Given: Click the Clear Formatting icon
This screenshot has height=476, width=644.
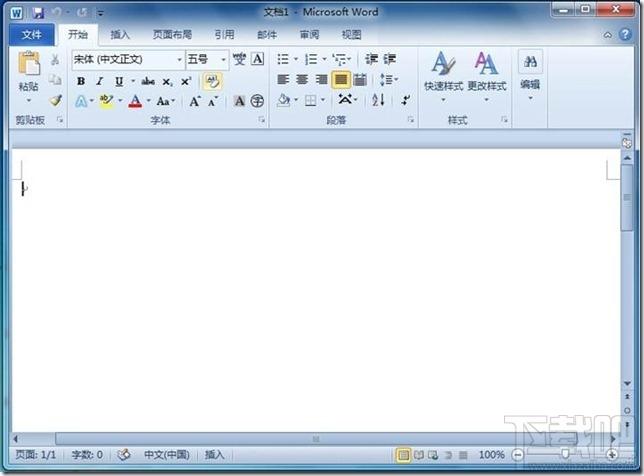Looking at the screenshot, I should coord(212,81).
